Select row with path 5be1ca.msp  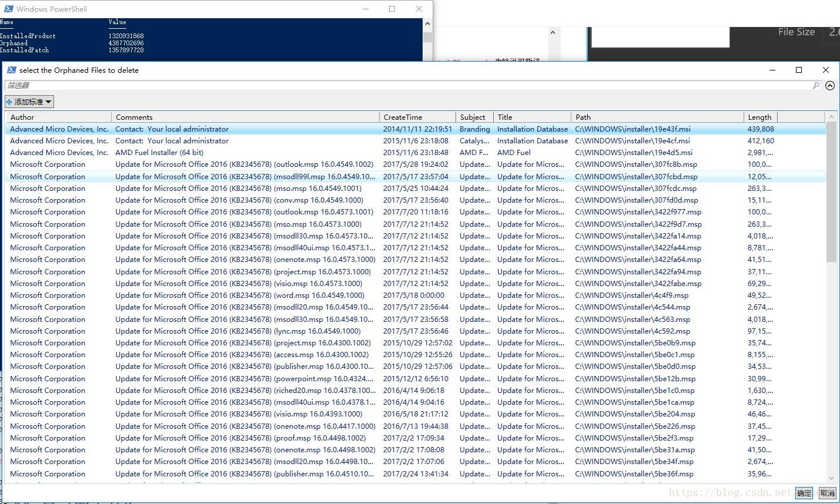pos(415,402)
